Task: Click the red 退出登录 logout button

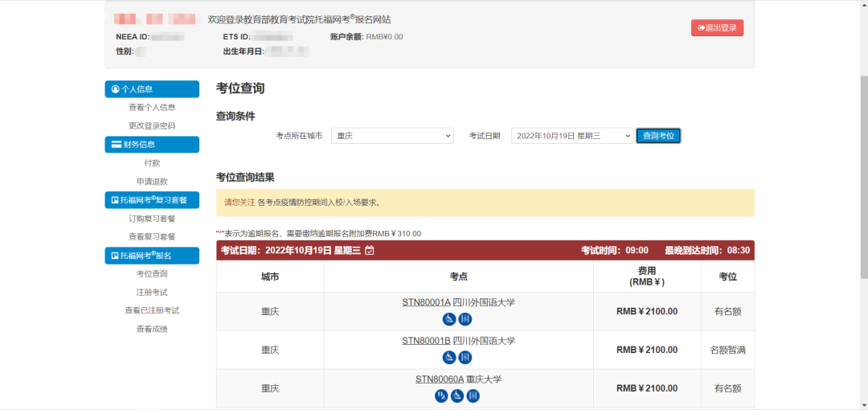Action: (x=717, y=28)
